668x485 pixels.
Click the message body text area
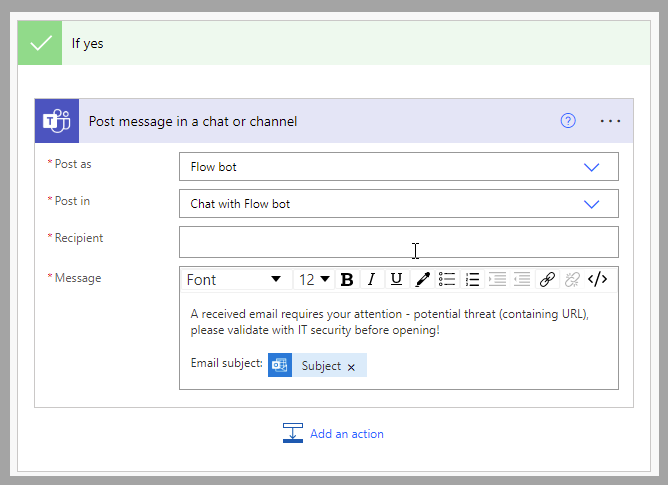[399, 341]
